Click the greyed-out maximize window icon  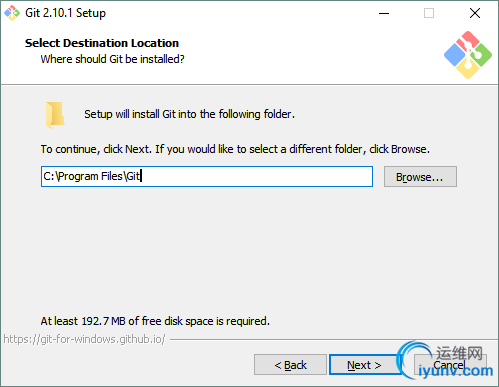point(429,13)
